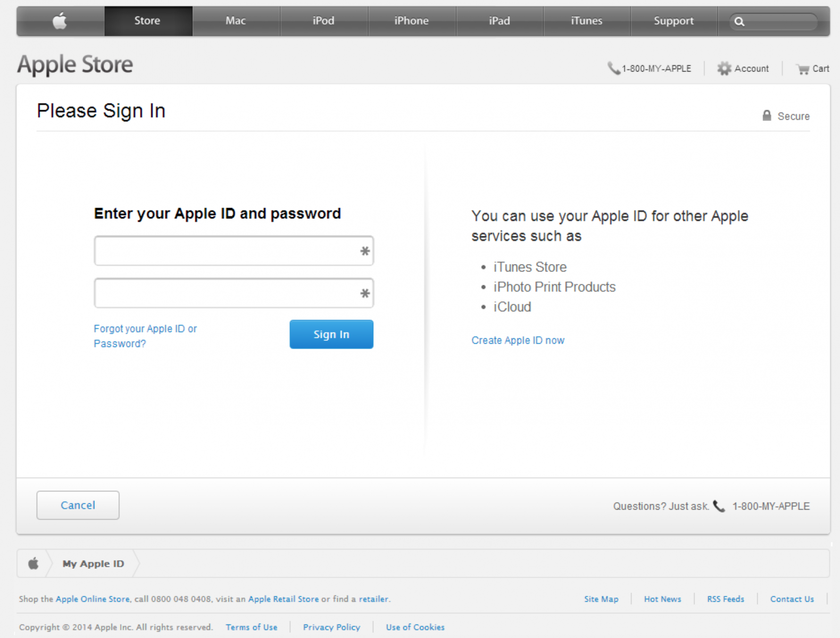Click Create Apple ID now link
Viewport: 840px width, 638px height.
[518, 340]
